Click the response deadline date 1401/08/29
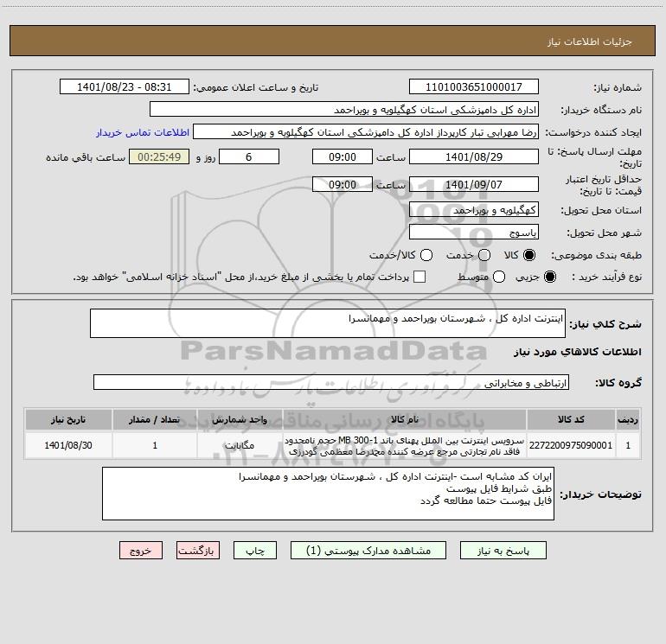Screen dimensions: 666x644 pos(474,157)
